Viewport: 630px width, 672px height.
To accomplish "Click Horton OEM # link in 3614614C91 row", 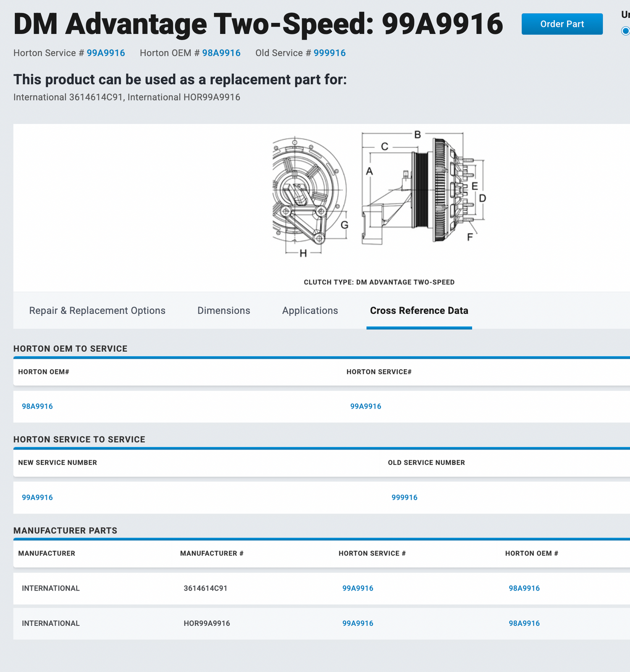I will click(x=524, y=588).
